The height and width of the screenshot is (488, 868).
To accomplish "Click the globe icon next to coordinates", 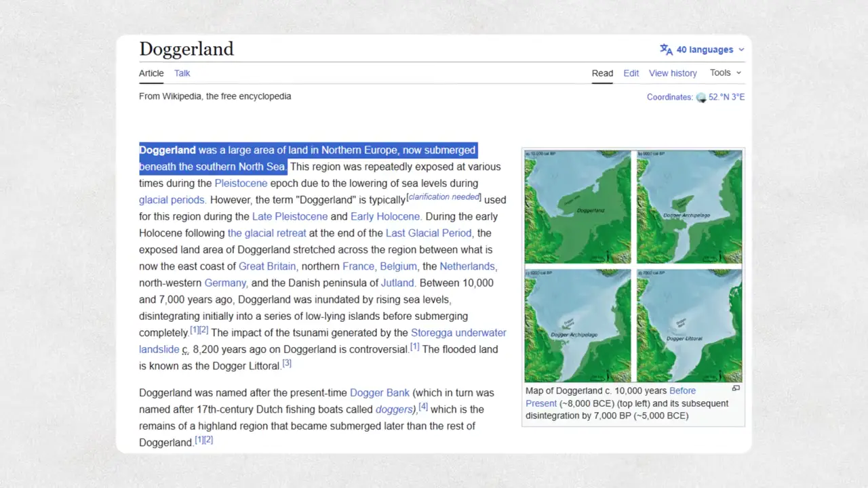I will point(701,98).
